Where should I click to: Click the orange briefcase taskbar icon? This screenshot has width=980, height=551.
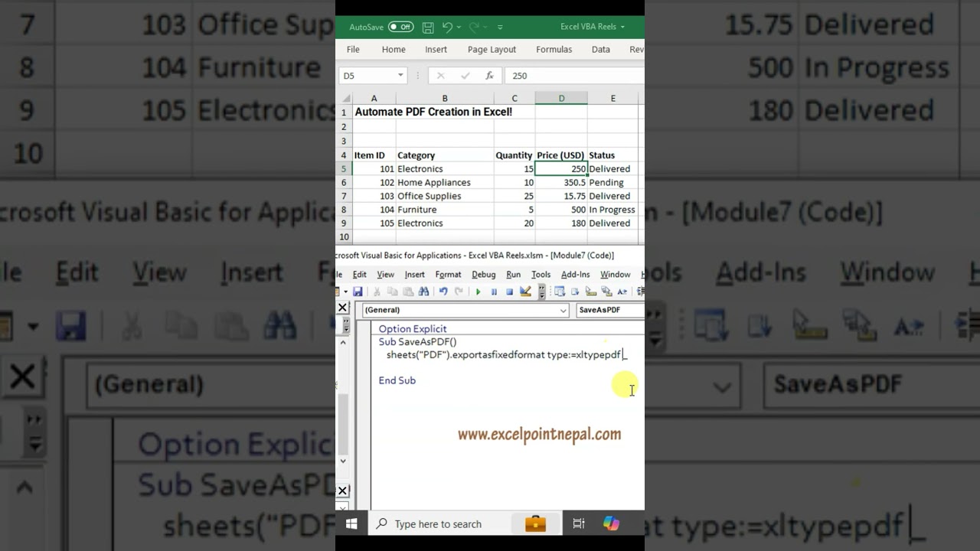point(535,523)
